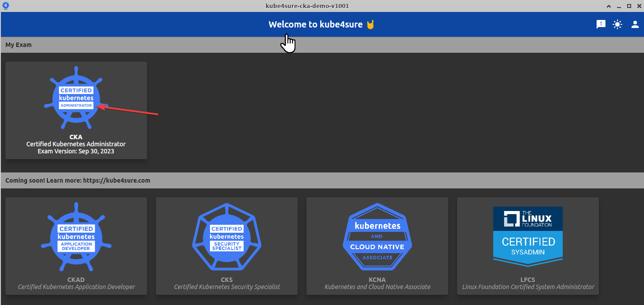Minimize the kube4sure window
This screenshot has height=305, width=644.
pyautogui.click(x=619, y=6)
